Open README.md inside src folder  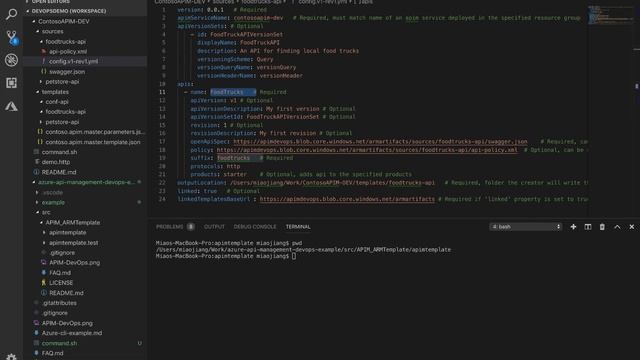(66, 293)
